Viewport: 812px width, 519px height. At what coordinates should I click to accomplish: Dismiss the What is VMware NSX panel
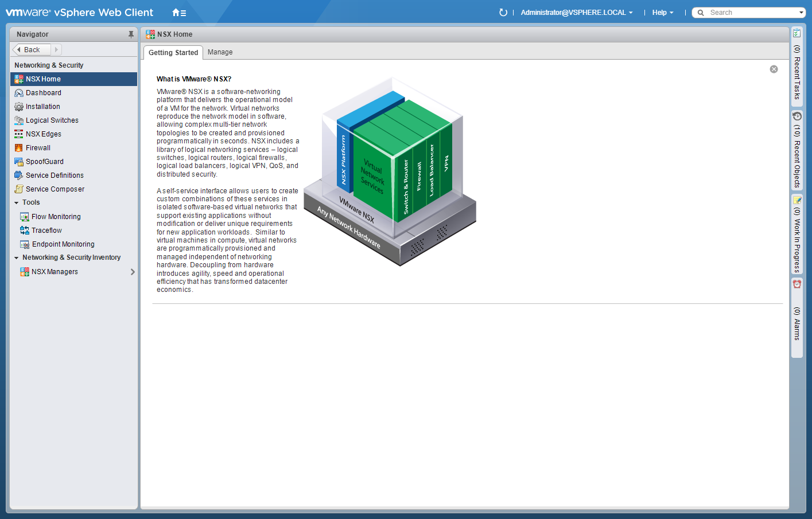[x=774, y=69]
